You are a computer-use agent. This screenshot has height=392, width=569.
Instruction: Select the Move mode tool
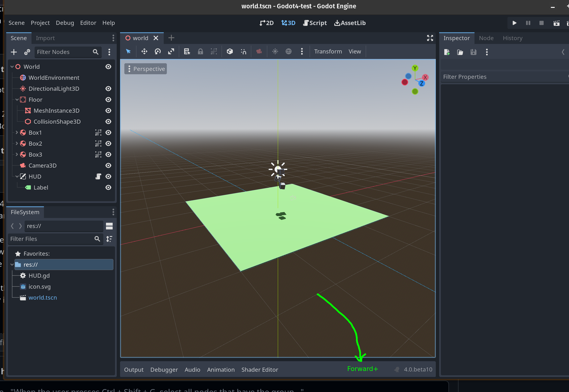click(x=144, y=51)
